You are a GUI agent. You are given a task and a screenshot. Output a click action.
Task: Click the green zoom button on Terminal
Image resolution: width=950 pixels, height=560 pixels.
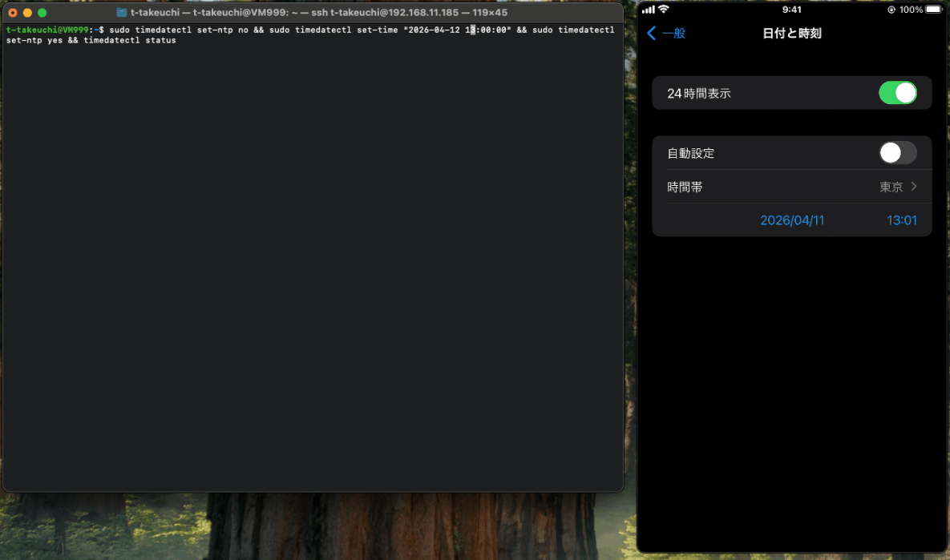pyautogui.click(x=42, y=13)
